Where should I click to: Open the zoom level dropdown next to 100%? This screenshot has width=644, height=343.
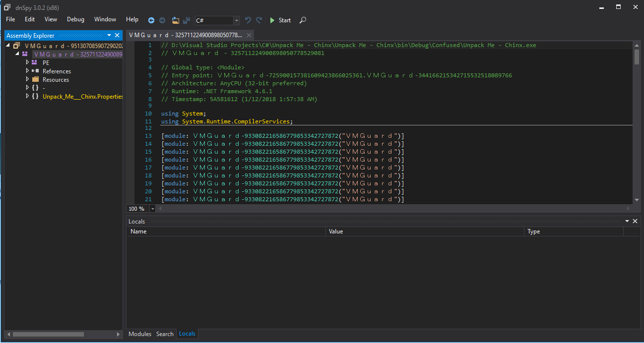(x=152, y=209)
